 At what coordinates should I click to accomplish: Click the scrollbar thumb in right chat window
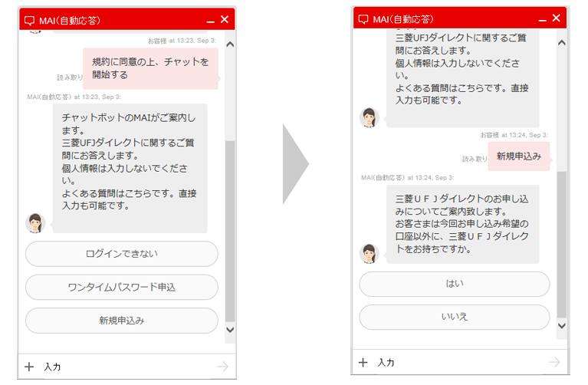562,245
